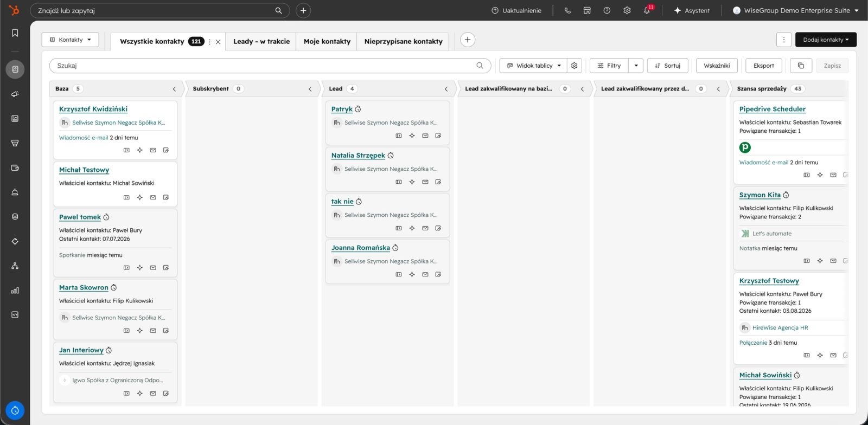
Task: Open the dropdown arrow next to Filtry
Action: tap(636, 66)
